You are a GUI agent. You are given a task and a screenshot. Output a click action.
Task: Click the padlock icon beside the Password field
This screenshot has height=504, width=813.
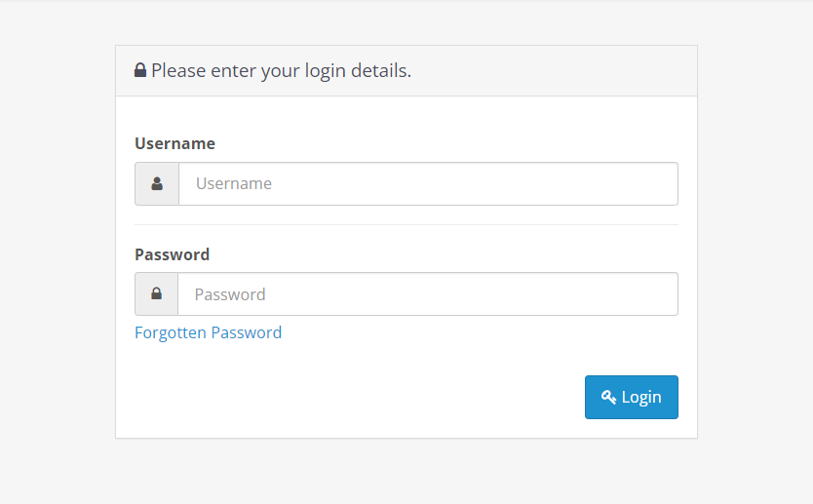(156, 293)
